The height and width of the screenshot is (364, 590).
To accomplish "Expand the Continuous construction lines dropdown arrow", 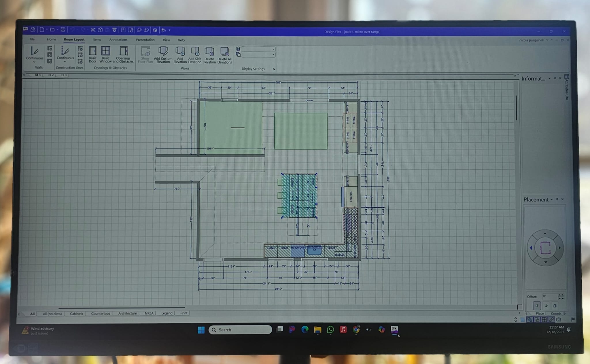I will tap(65, 61).
